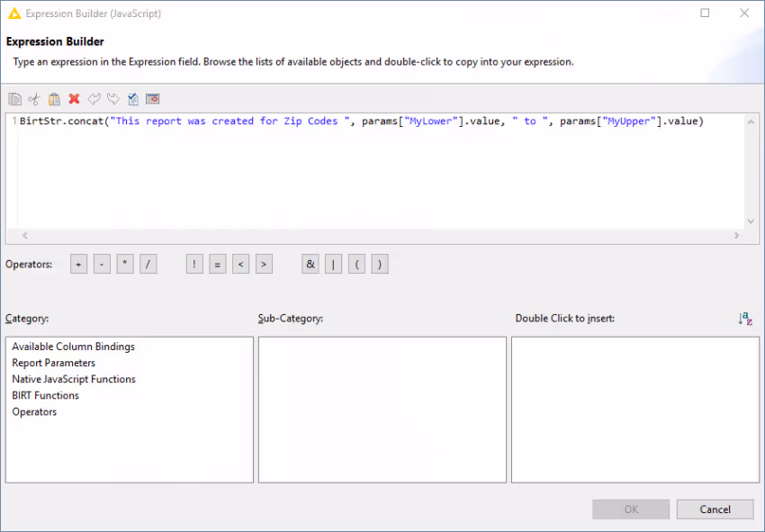
Task: Click the Cancel button
Action: tap(715, 509)
